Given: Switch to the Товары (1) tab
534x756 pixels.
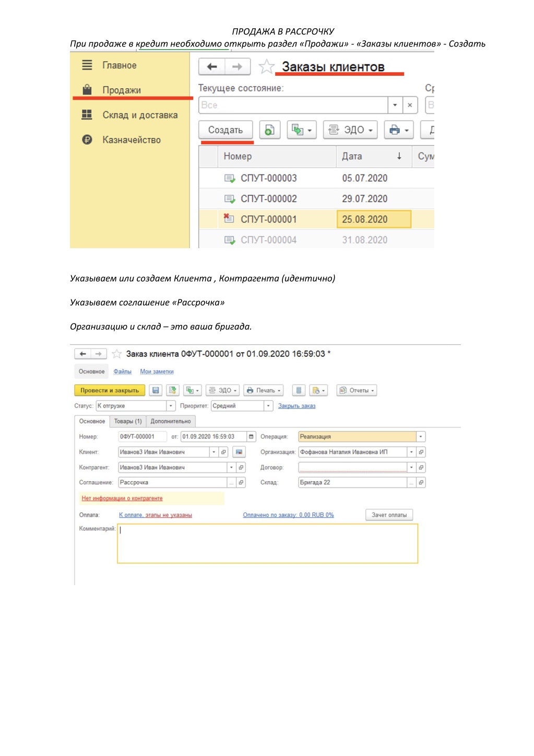Looking at the screenshot, I should 128,421.
